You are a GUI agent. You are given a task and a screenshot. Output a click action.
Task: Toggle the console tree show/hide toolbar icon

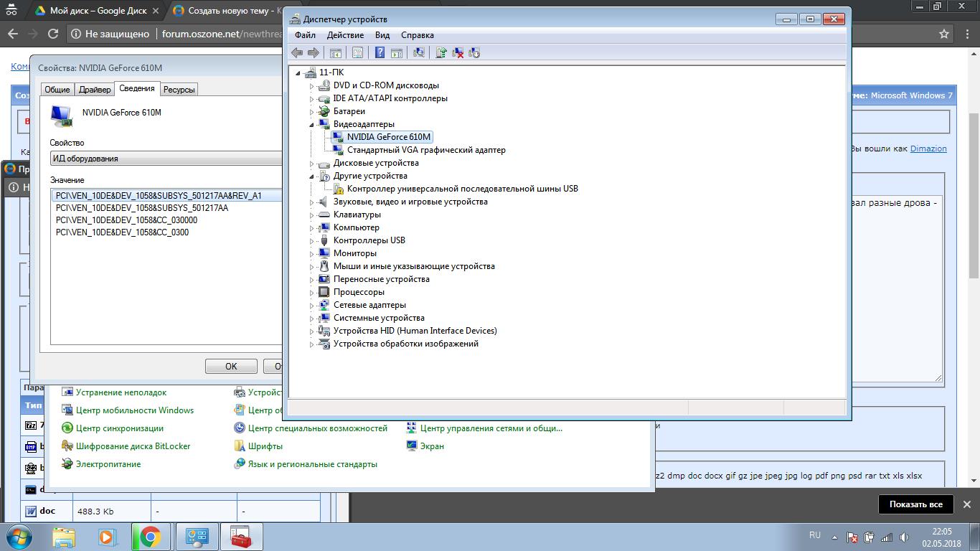tap(335, 52)
